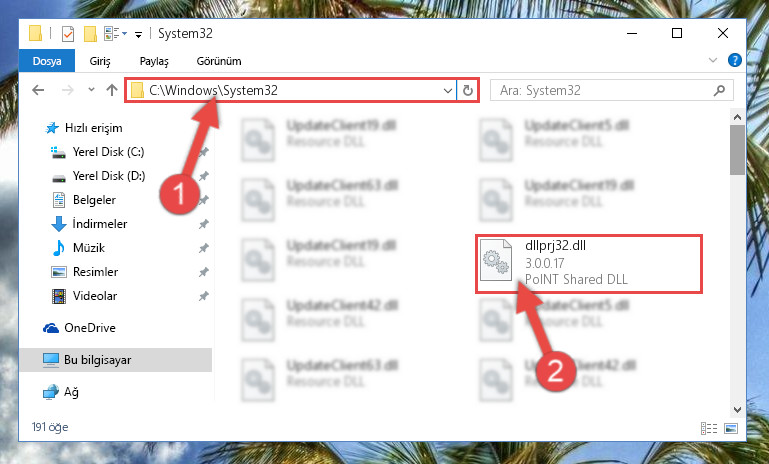
Task: Click the vertical scrollbar thumb
Action: (737, 150)
